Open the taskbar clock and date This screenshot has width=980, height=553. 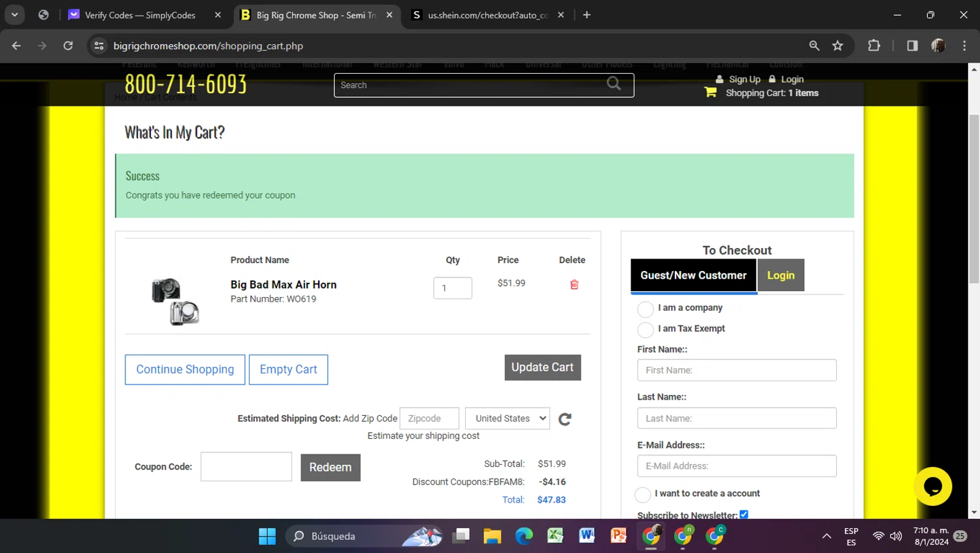pos(931,536)
